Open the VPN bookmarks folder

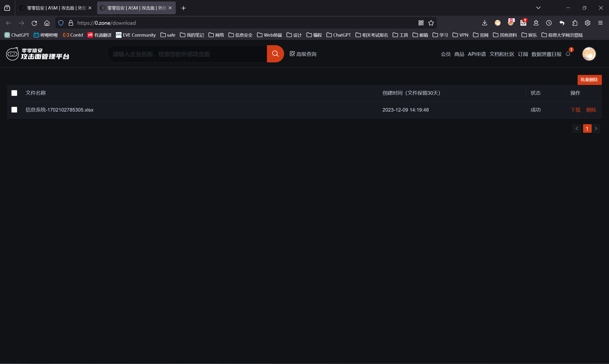[460, 35]
